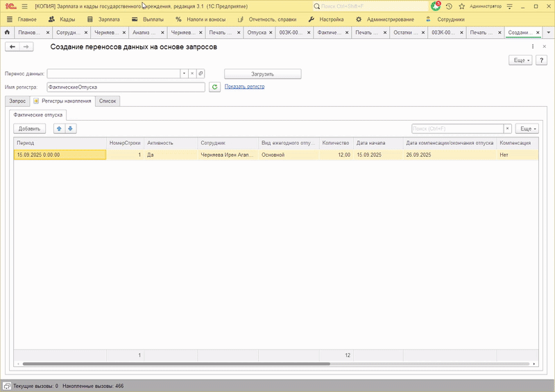Select the Компенсация cell Нет

click(x=518, y=155)
